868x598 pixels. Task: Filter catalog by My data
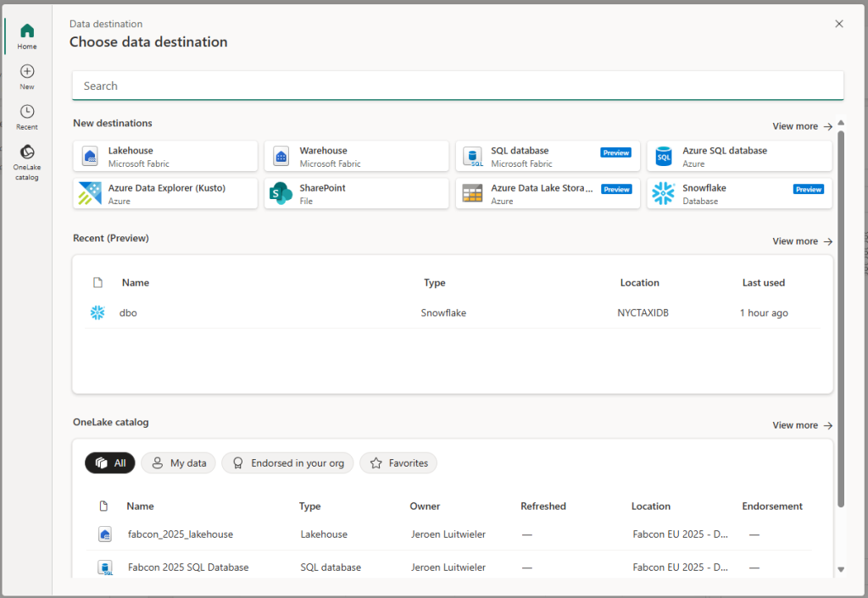click(x=179, y=463)
